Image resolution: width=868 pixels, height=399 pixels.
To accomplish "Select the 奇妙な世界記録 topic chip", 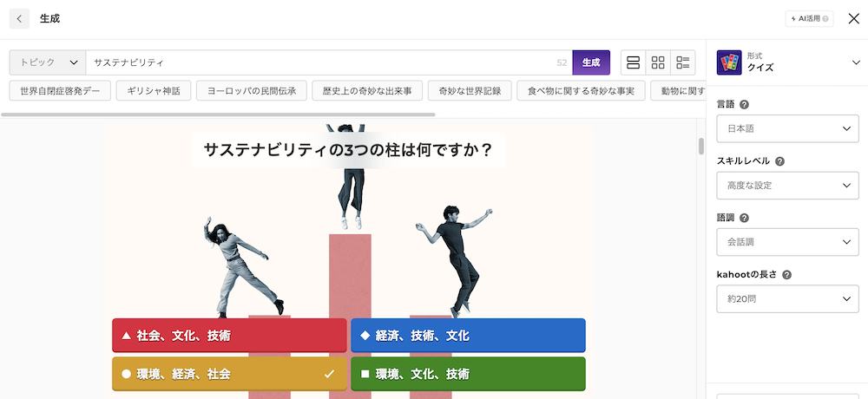I will pos(470,91).
